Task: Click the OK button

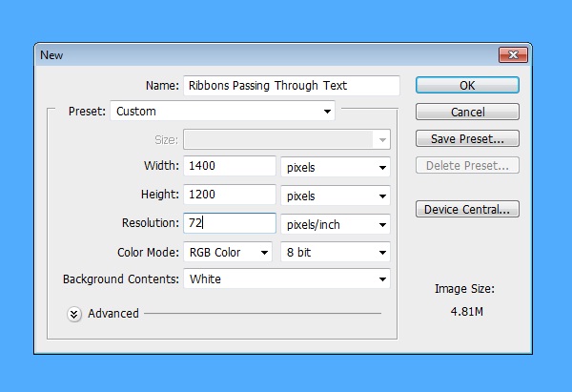Action: pos(467,86)
